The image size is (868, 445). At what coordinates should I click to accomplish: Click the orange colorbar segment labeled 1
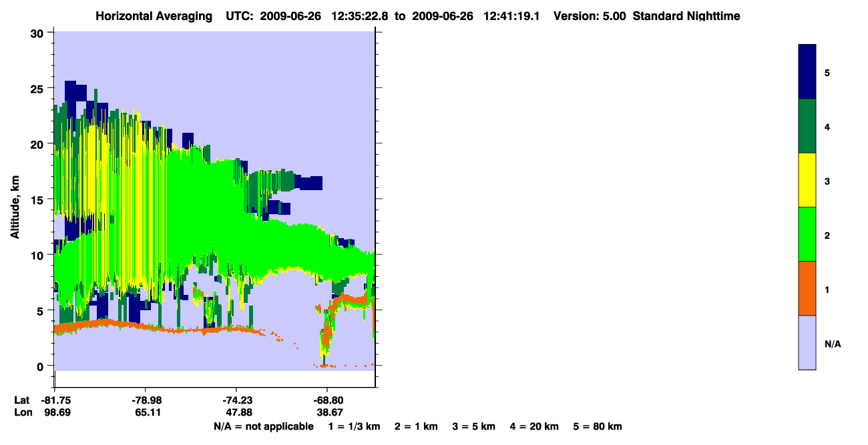[807, 288]
